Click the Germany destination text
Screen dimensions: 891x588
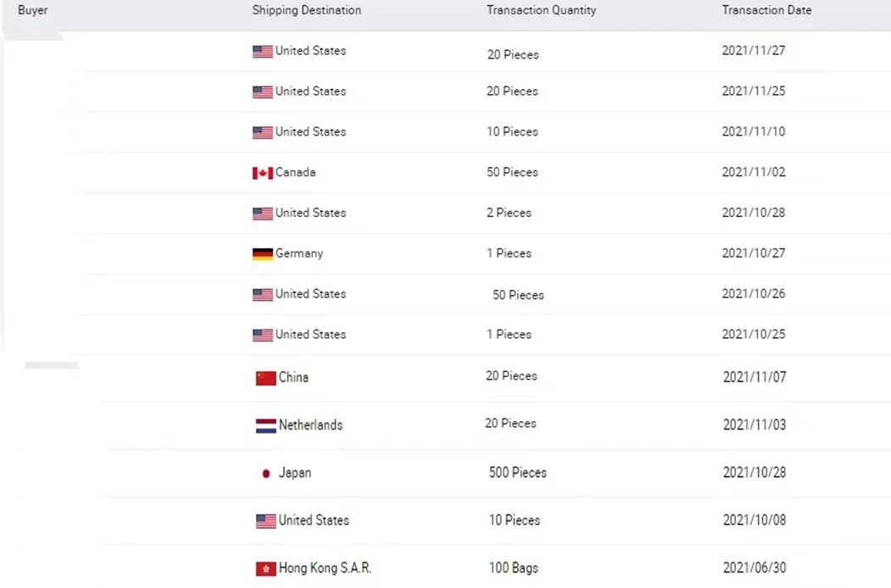click(299, 253)
